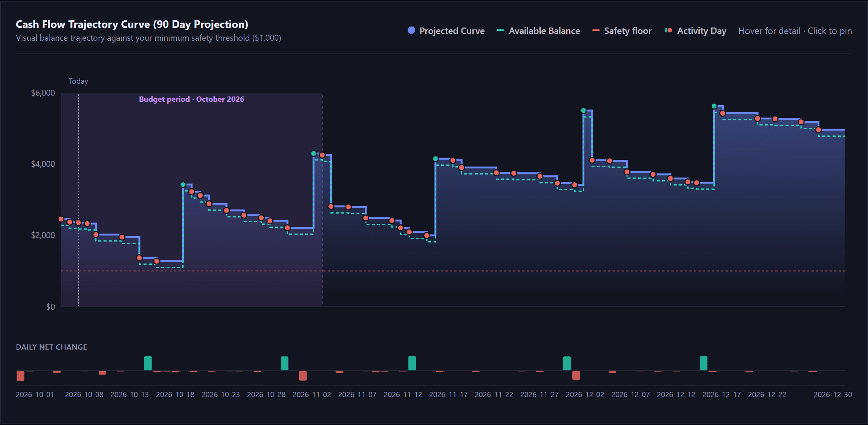The width and height of the screenshot is (868, 425).
Task: Pin the green activity point near $4,100 in mid-November
Action: [436, 159]
